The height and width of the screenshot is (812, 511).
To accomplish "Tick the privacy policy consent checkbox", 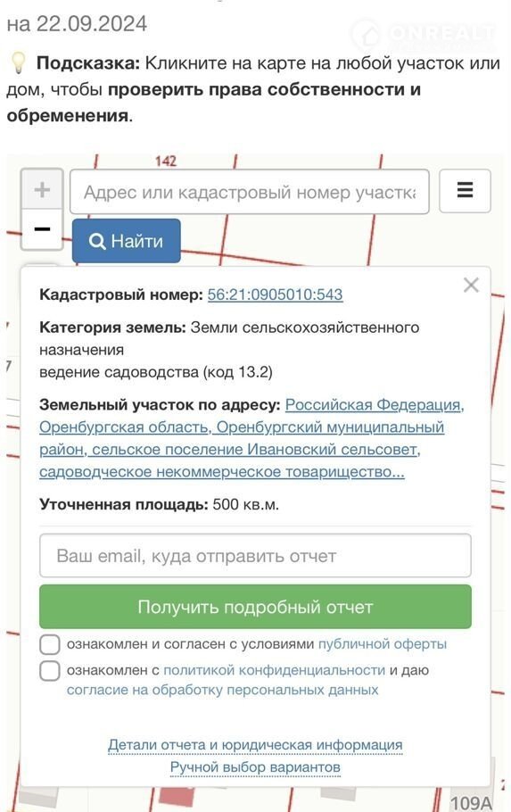I will coord(50,671).
